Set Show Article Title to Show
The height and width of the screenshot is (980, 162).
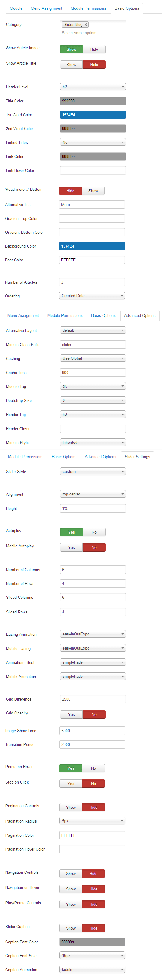[x=71, y=65]
